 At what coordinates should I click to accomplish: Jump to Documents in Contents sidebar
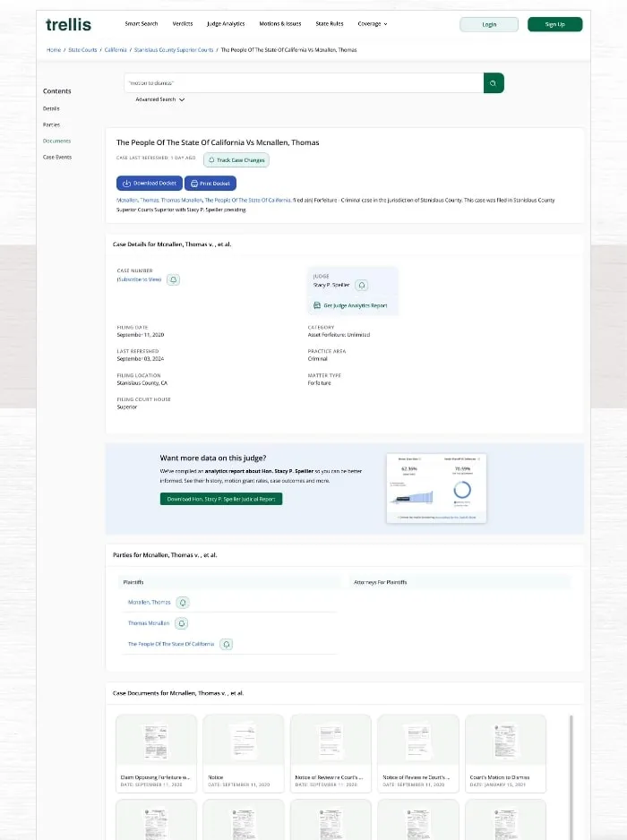pos(56,141)
